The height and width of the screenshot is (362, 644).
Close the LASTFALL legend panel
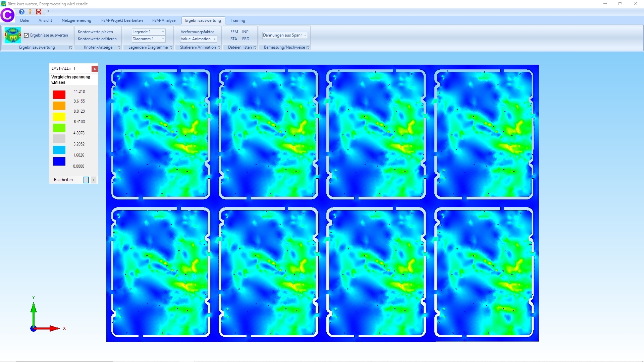[95, 69]
